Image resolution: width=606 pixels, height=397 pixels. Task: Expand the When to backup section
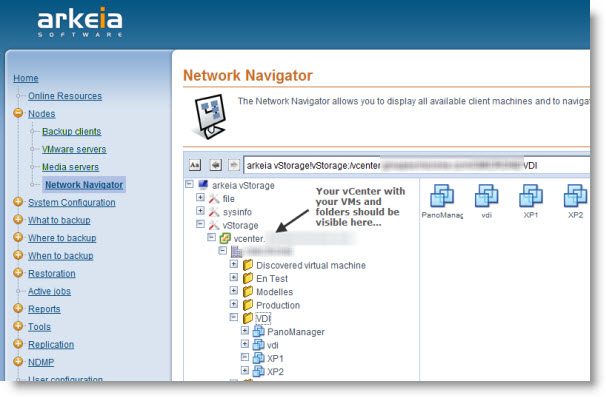pyautogui.click(x=18, y=255)
